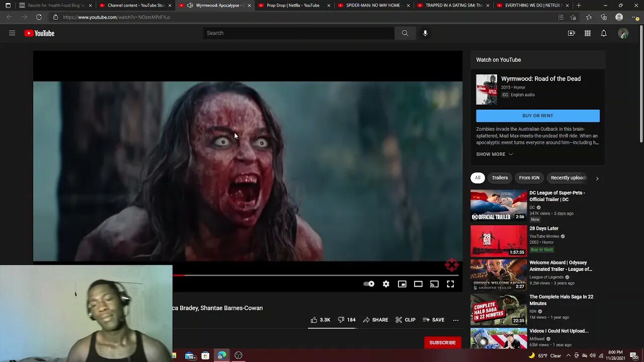The height and width of the screenshot is (362, 644).
Task: Switch to the SPIDER-MAN: NO WAY HOME tab
Action: (374, 6)
